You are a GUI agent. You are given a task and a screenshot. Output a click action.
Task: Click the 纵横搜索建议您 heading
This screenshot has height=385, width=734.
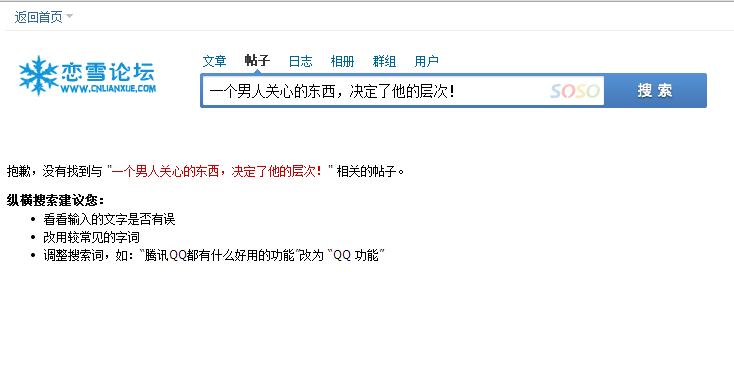(x=55, y=200)
